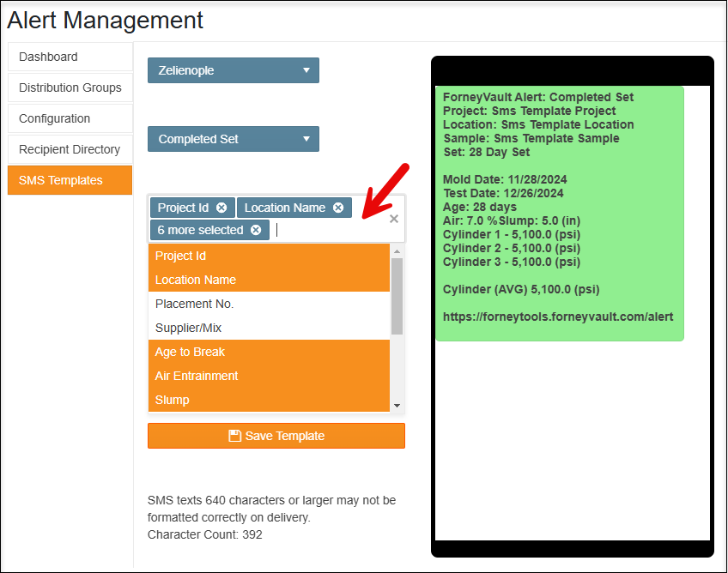
Task: Go to the Configuration tab
Action: tap(70, 118)
